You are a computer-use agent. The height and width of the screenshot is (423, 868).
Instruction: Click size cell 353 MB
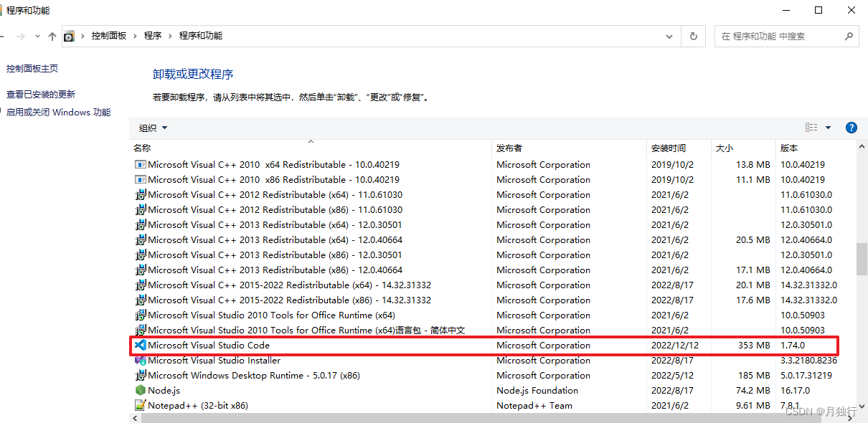point(754,346)
